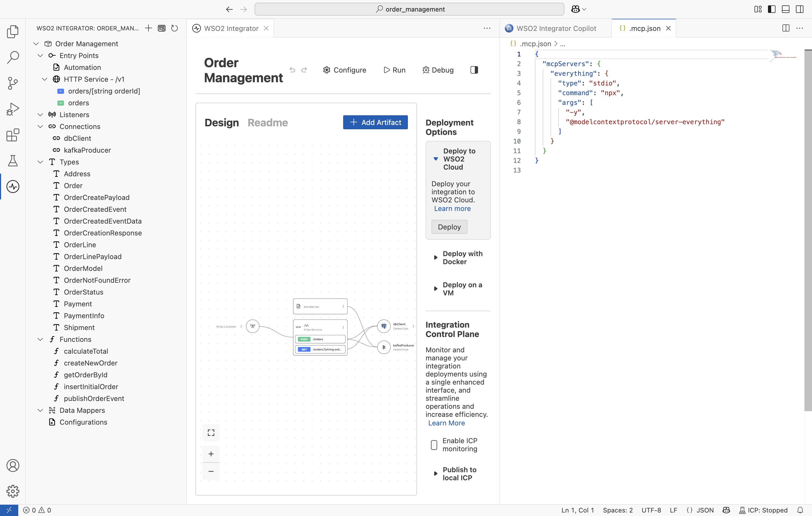Collapse Deploy to WSO2 Cloud section
The width and height of the screenshot is (812, 516).
(436, 159)
